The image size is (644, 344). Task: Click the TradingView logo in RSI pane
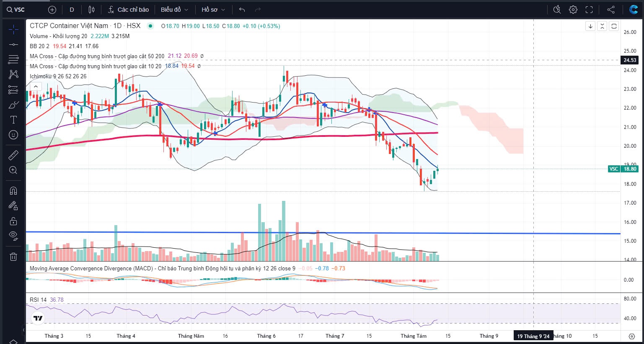pos(38,318)
